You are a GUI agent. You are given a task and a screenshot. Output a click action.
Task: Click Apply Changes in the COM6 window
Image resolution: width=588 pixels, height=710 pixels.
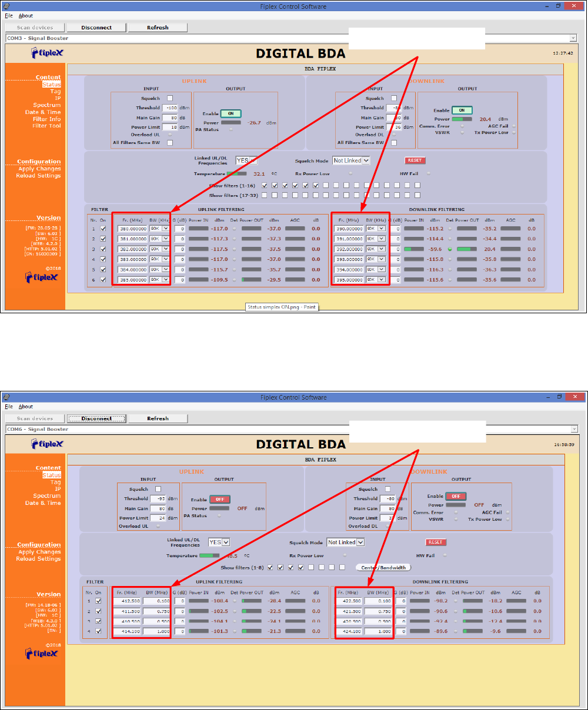click(39, 552)
